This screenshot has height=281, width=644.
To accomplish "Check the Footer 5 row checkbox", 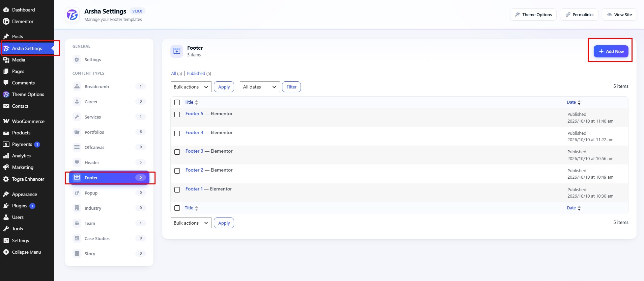I will click(x=177, y=114).
